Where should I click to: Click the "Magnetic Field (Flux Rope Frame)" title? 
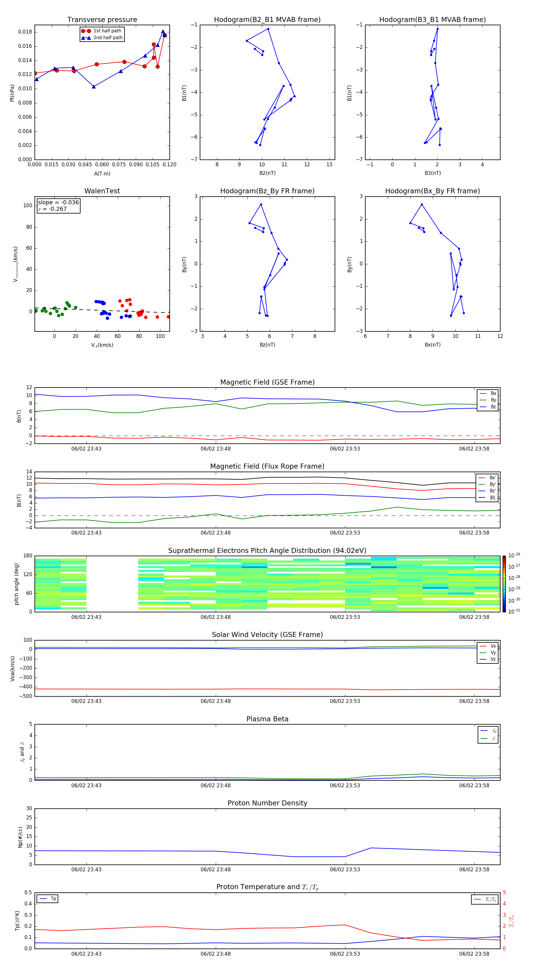[x=267, y=467]
